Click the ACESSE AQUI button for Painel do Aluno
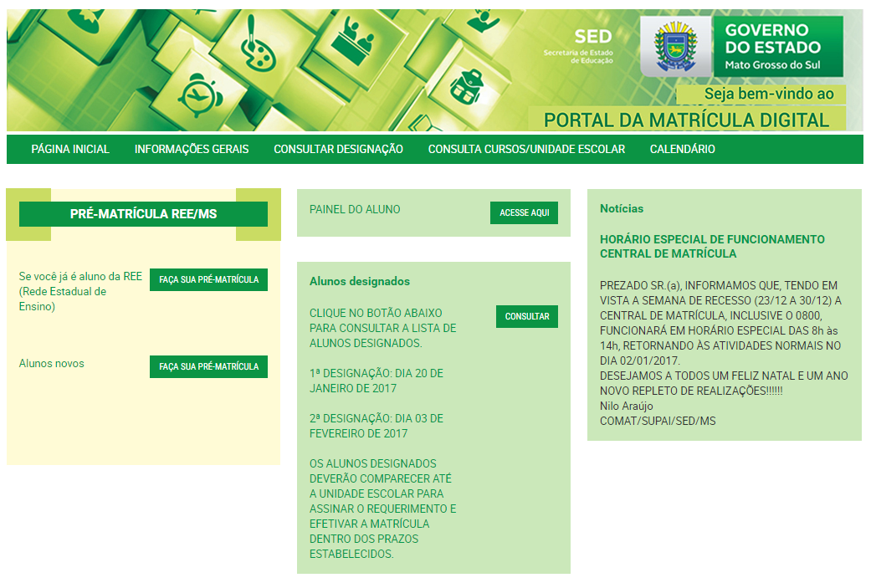This screenshot has width=876, height=588. 524,212
